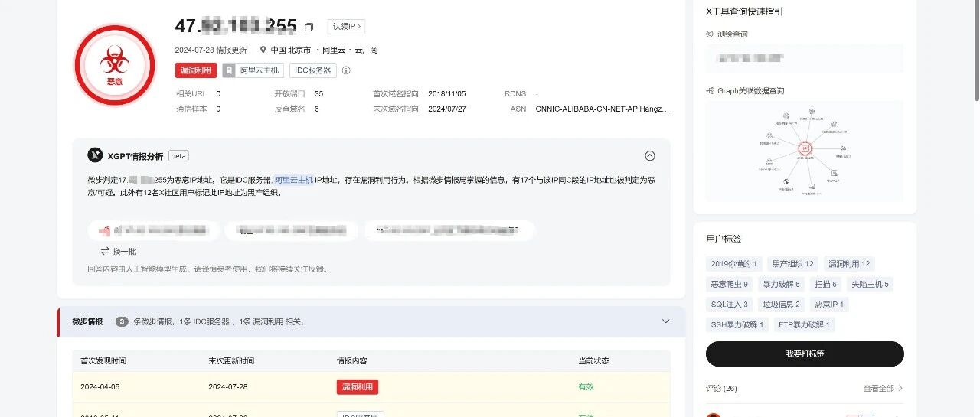Select the first blurred suggested question chip
This screenshot has height=417, width=980.
pyautogui.click(x=154, y=230)
